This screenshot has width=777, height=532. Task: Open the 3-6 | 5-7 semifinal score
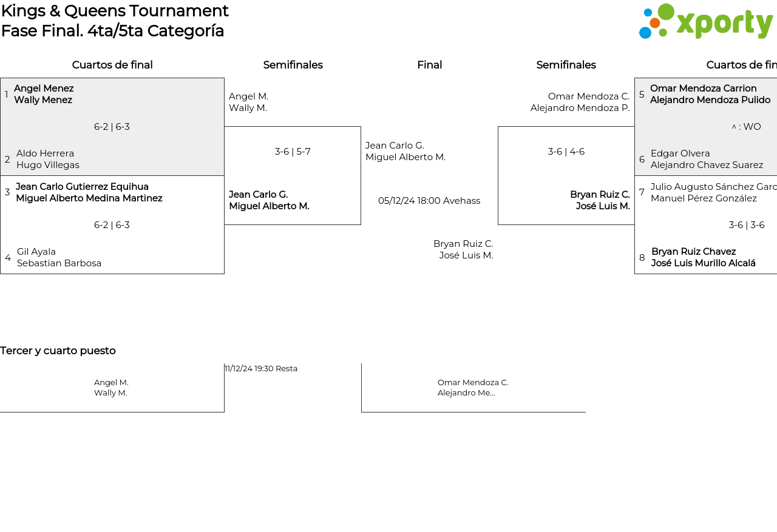click(293, 152)
